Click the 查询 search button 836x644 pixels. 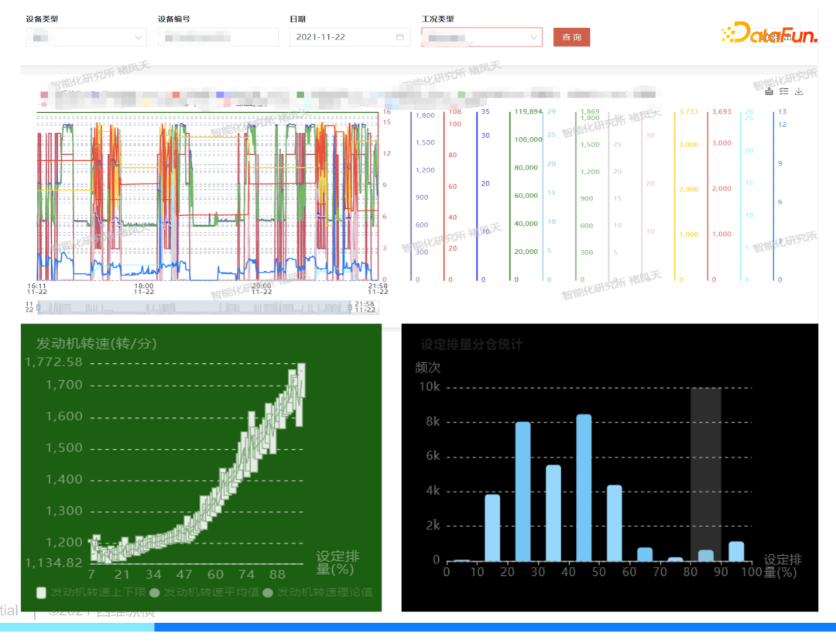pos(571,37)
